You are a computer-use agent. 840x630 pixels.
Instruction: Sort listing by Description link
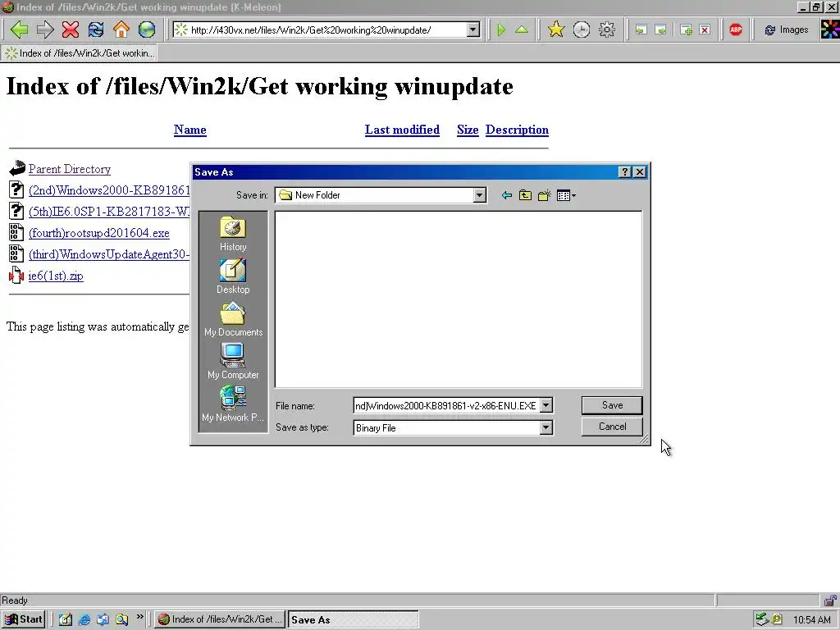[517, 130]
